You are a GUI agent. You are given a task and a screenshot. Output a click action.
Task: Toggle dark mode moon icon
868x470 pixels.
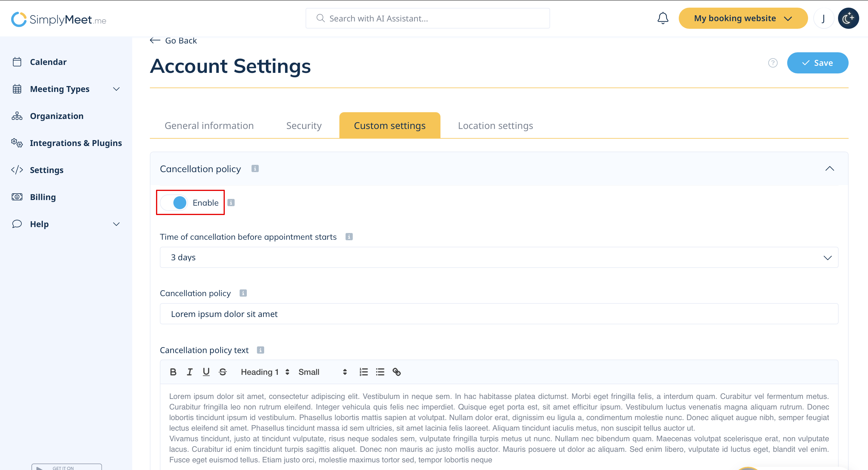pyautogui.click(x=848, y=18)
